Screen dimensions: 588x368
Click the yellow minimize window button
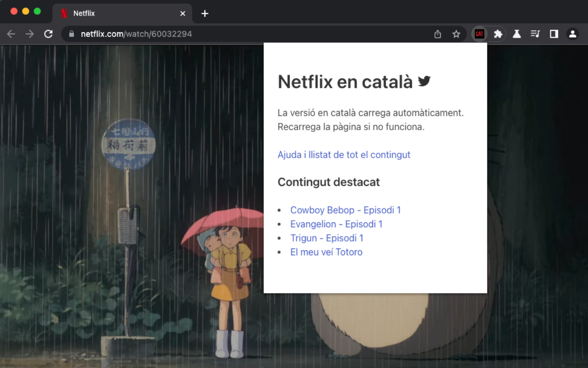[26, 11]
